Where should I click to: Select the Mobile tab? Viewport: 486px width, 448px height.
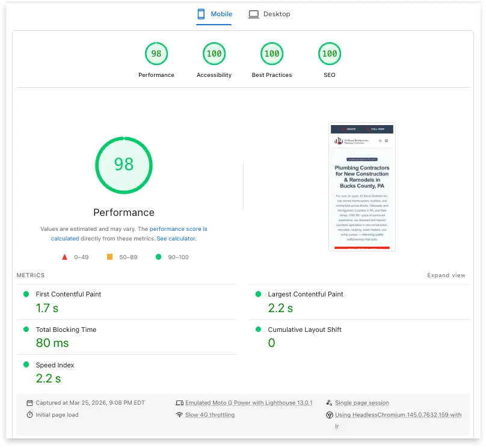click(x=214, y=13)
